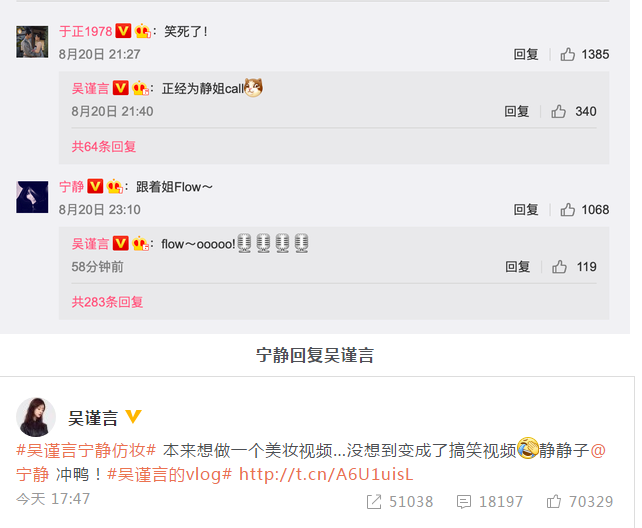Open 吴谨言's round profile photo
Screen dimensions: 642x528
point(36,417)
